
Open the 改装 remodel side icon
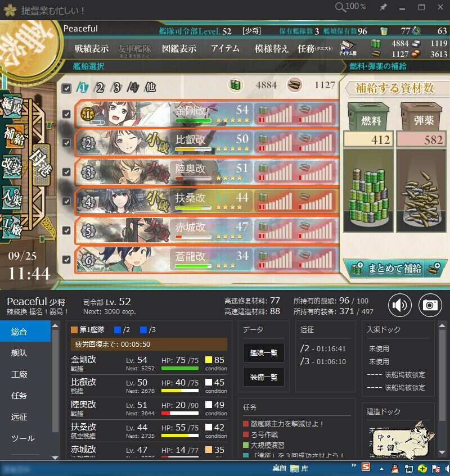click(12, 166)
